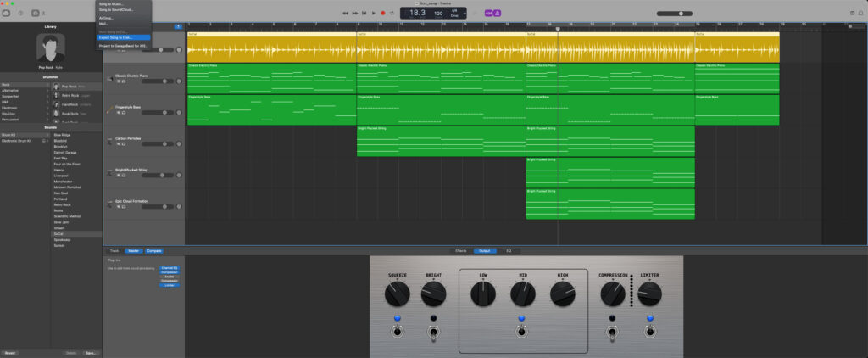The height and width of the screenshot is (358, 868).
Task: Flip the Limiter toggle switch
Action: [x=649, y=330]
